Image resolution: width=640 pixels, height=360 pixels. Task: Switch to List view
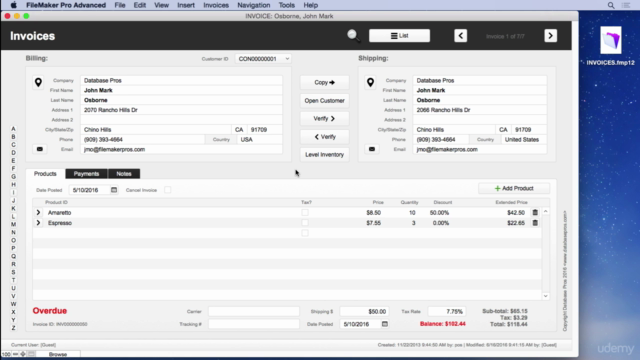point(399,36)
